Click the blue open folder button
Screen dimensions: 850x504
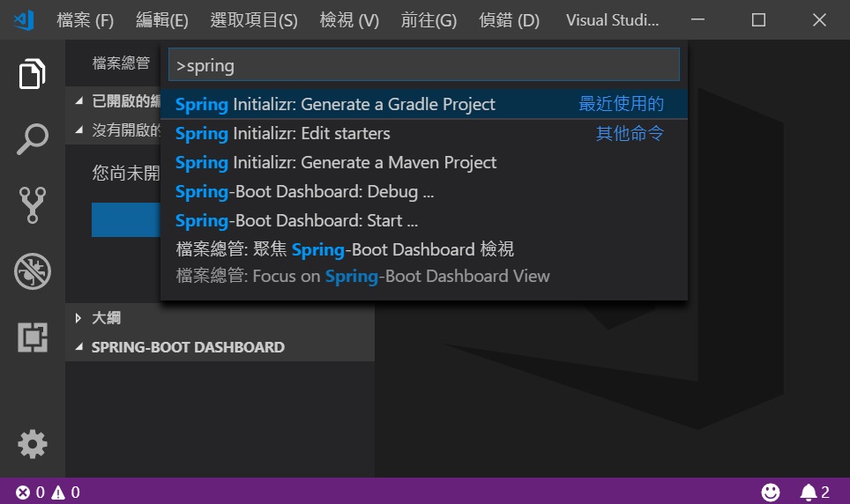(x=126, y=220)
